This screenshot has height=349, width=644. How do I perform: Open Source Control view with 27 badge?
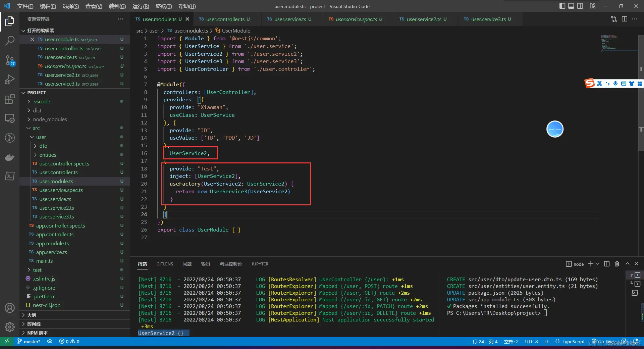point(10,60)
